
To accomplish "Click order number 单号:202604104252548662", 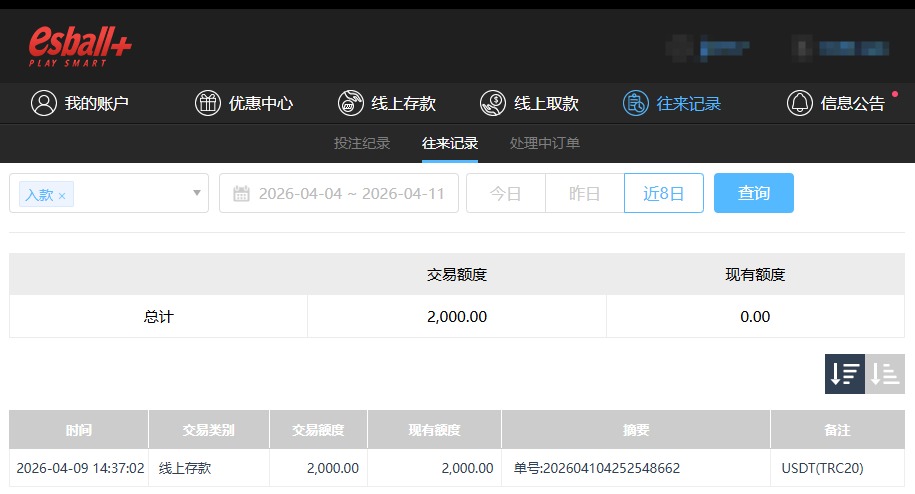I will click(x=596, y=468).
